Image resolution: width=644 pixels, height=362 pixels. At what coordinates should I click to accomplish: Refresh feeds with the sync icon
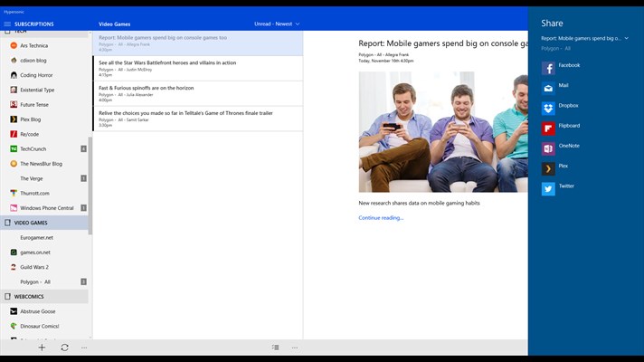point(64,348)
